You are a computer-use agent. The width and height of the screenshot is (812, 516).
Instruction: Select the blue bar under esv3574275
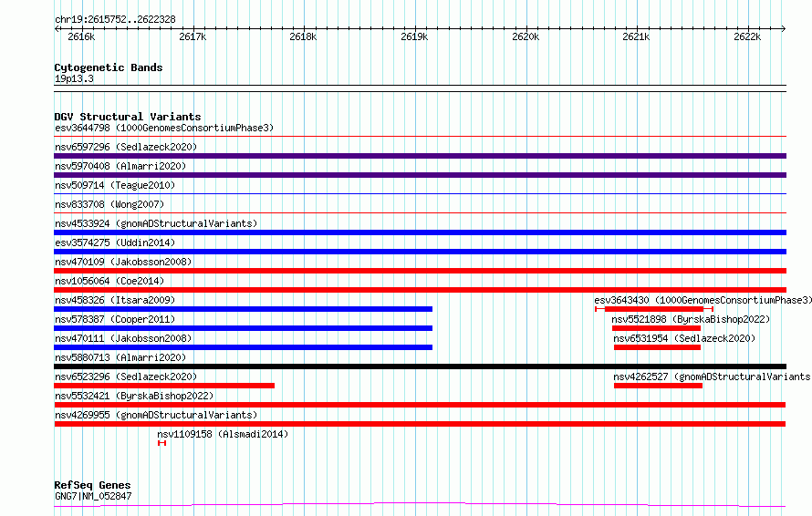click(420, 252)
